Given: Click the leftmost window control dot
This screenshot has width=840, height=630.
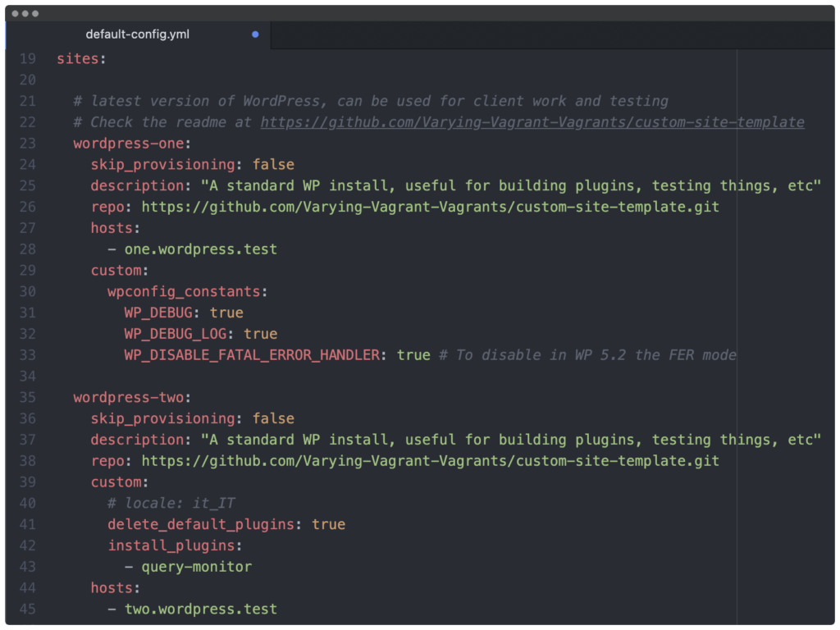Looking at the screenshot, I should [16, 14].
